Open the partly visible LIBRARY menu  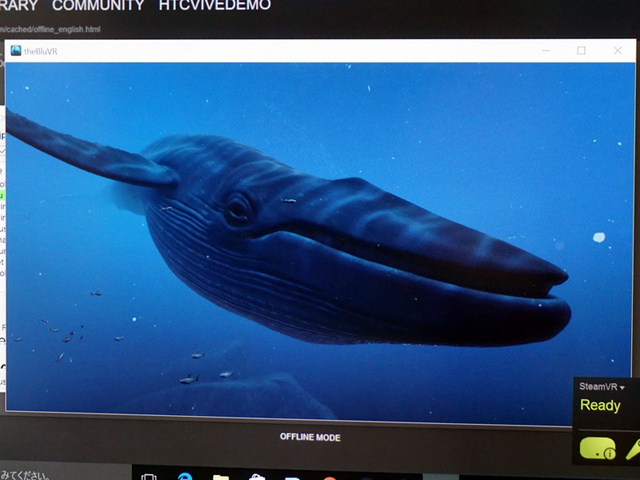coord(19,5)
